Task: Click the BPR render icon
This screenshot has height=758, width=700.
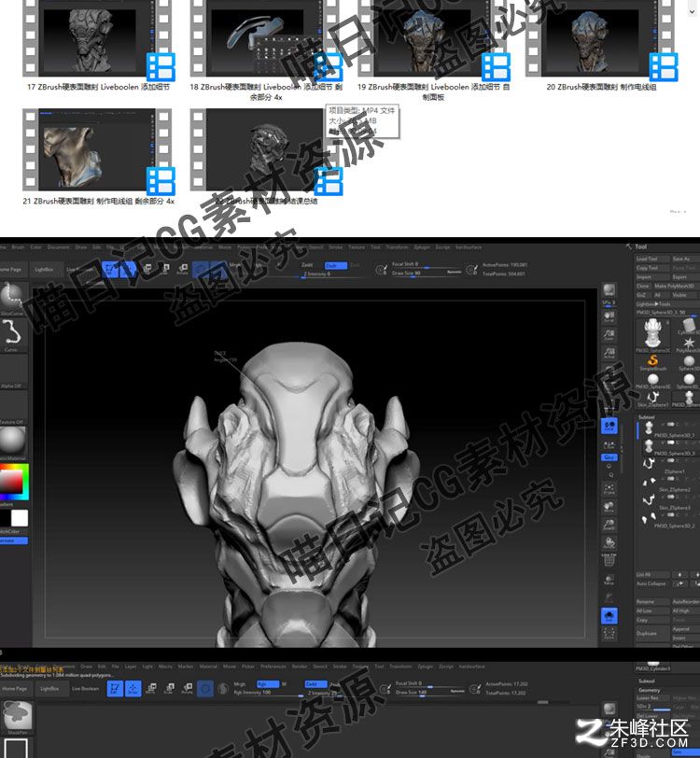Action: pyautogui.click(x=609, y=290)
